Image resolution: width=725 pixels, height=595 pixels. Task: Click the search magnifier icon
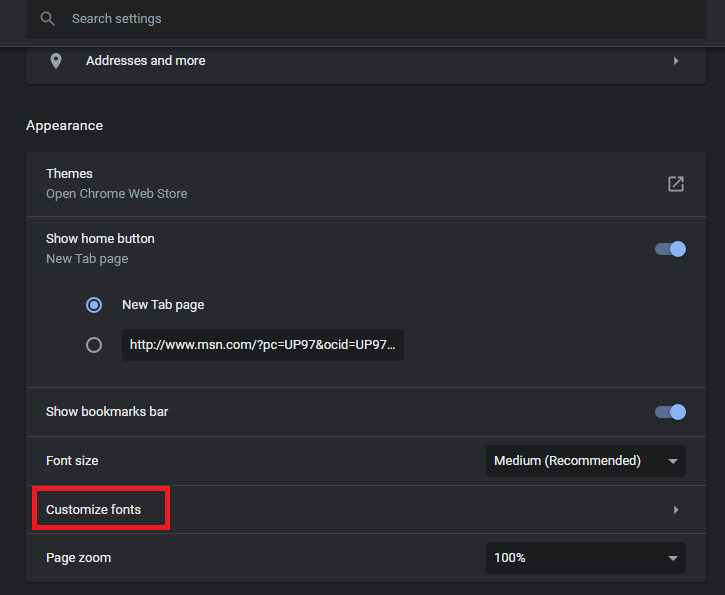pos(47,19)
